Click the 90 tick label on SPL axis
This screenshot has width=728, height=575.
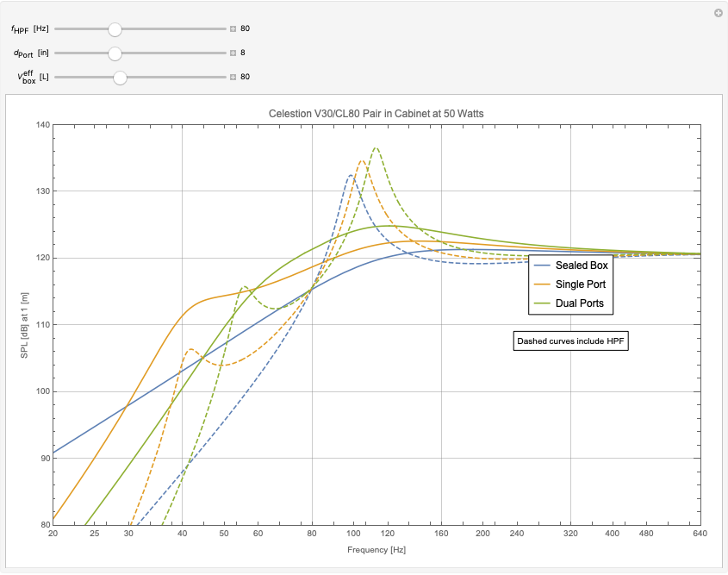[x=45, y=459]
